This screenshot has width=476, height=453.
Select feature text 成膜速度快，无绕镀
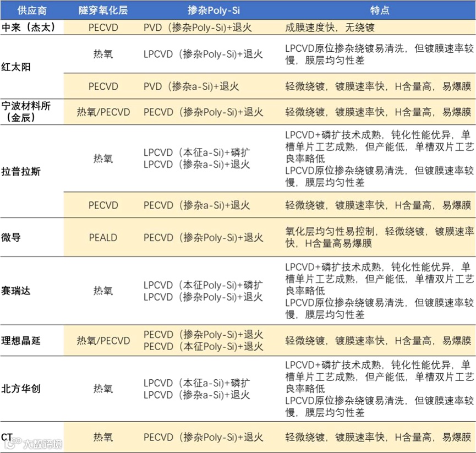click(330, 28)
